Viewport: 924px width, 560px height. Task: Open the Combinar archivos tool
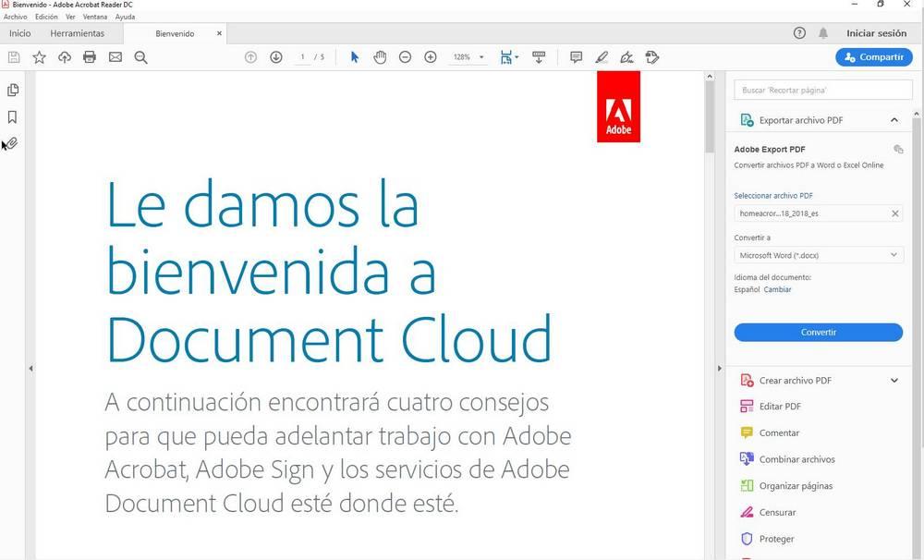(x=796, y=459)
